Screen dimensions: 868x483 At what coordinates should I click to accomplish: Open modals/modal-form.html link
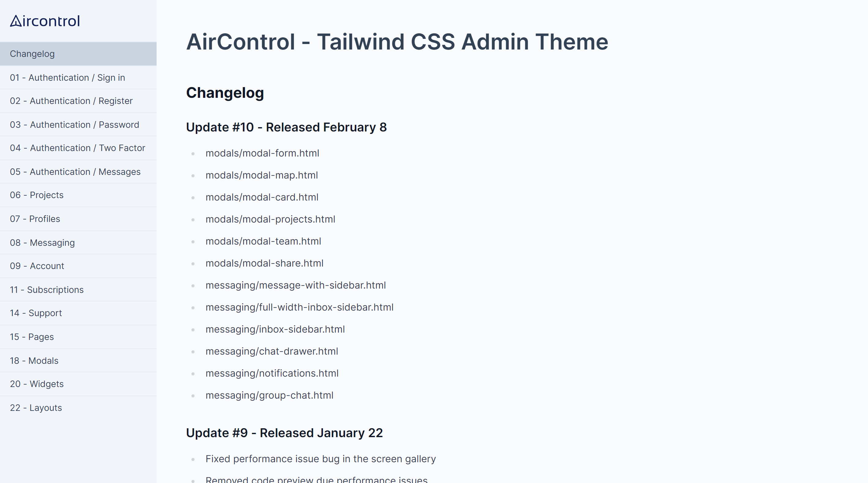[x=262, y=153]
